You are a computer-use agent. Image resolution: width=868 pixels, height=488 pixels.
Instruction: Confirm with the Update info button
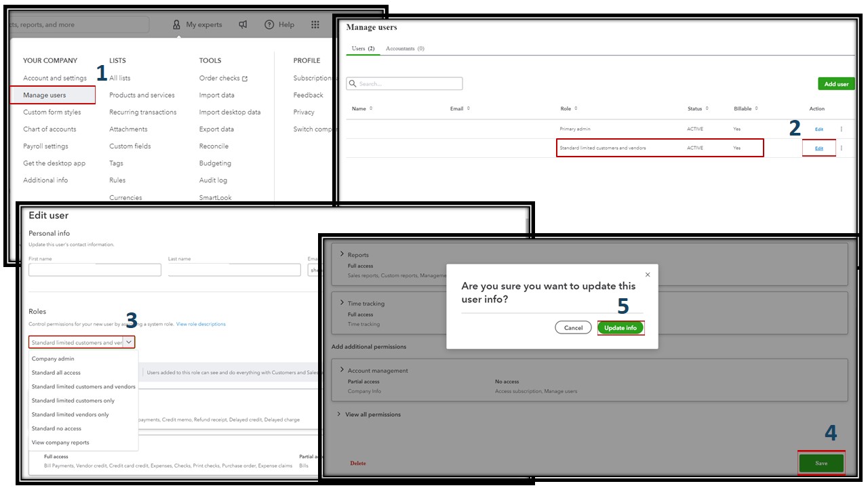[620, 327]
